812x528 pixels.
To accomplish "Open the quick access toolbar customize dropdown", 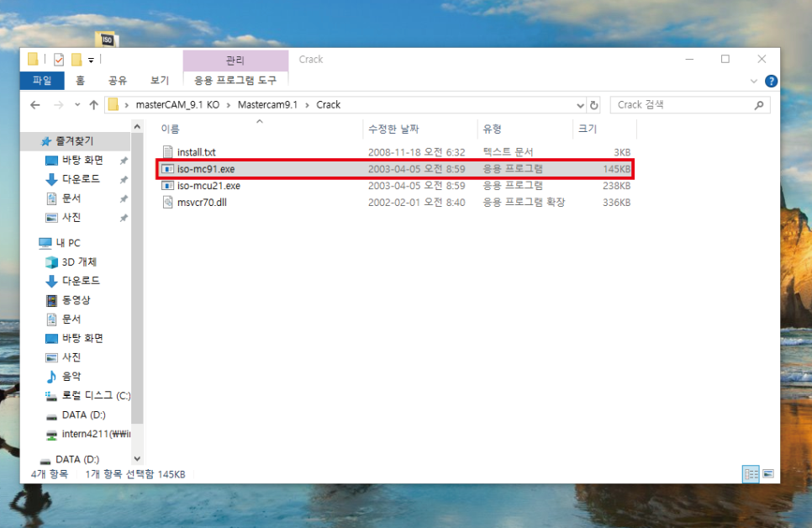I will click(91, 60).
